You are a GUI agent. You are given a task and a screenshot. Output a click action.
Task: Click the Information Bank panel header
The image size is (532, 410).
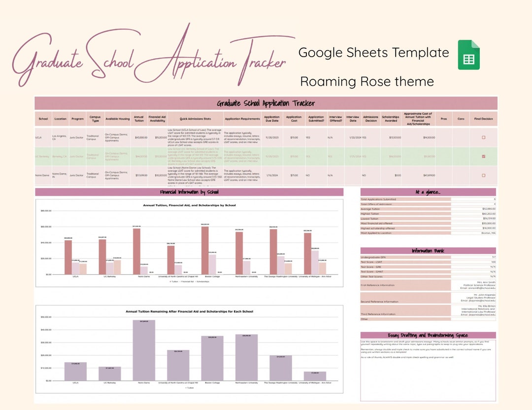(428, 250)
